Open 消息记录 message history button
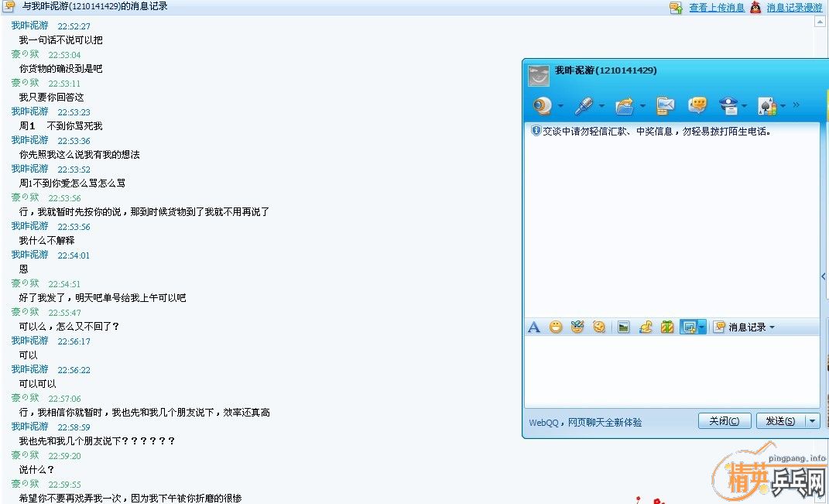829x504 pixels. coord(740,327)
